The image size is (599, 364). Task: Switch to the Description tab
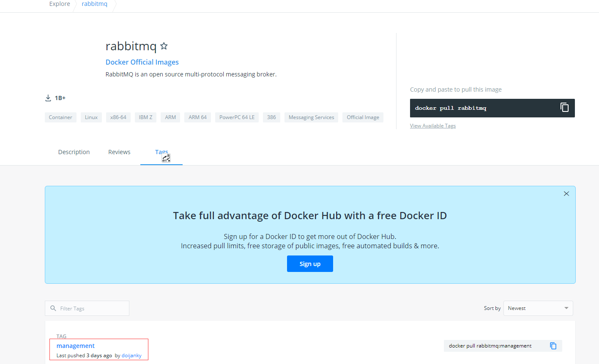click(x=74, y=152)
